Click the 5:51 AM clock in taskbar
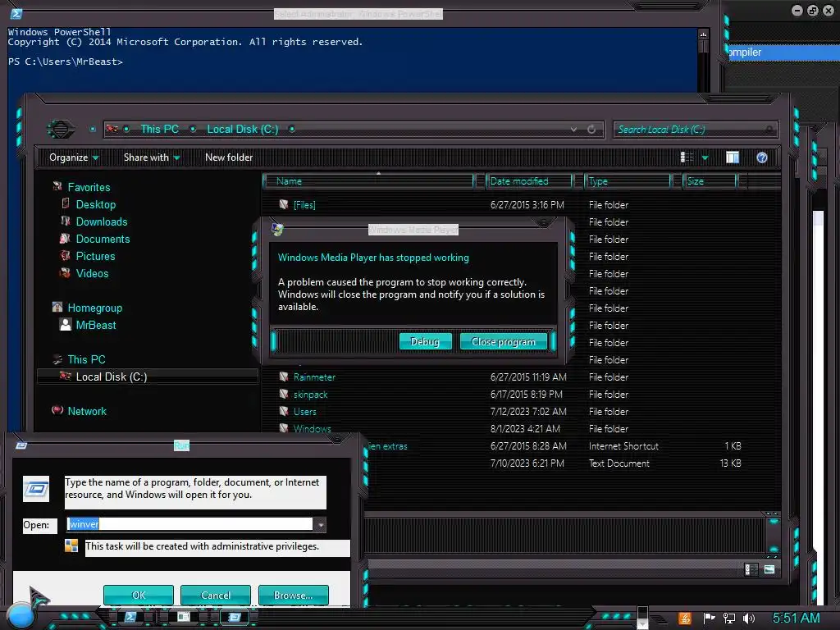840x630 pixels. pos(796,619)
